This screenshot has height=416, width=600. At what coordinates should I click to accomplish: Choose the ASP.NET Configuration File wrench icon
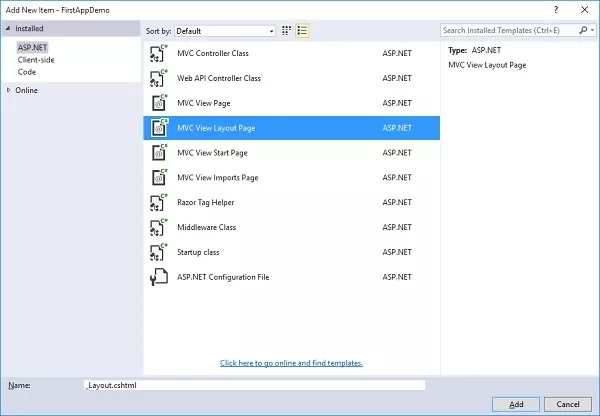pyautogui.click(x=158, y=277)
